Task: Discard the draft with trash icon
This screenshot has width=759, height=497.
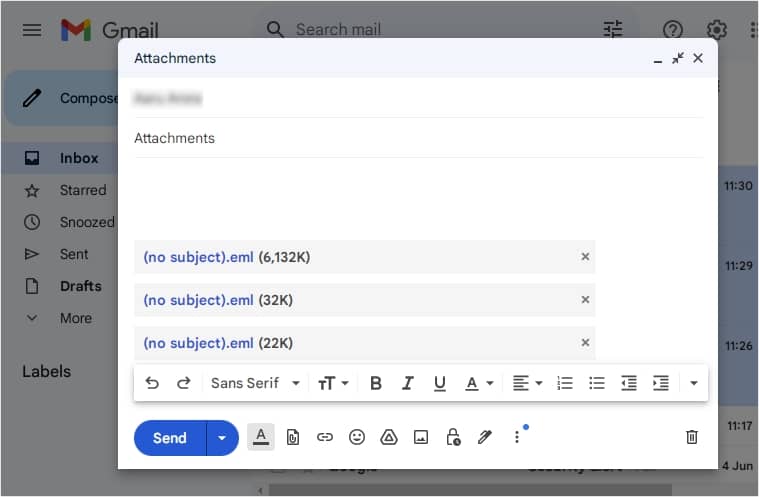Action: pos(692,437)
